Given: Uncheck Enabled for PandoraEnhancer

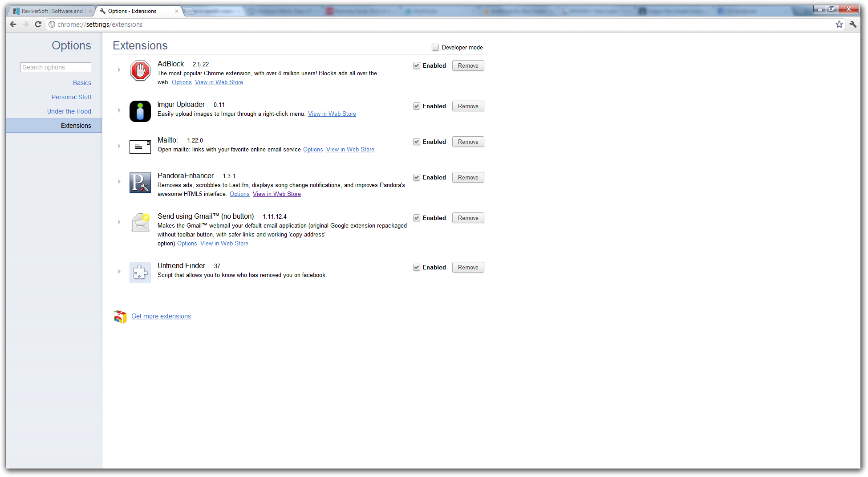Looking at the screenshot, I should click(x=417, y=177).
